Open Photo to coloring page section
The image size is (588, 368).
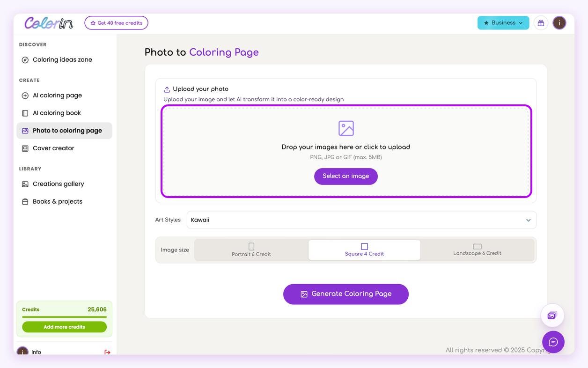(64, 131)
